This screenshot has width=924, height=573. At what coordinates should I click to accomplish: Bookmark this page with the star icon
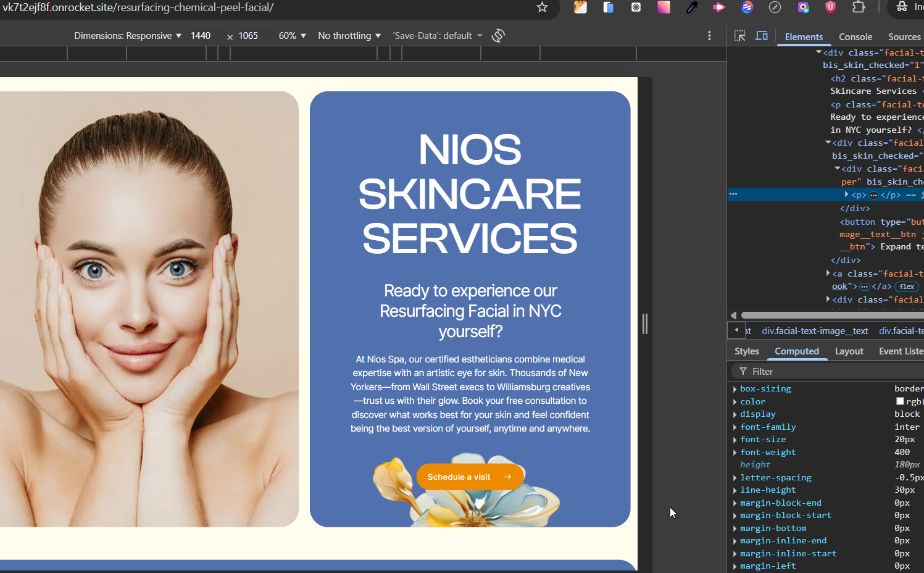[542, 7]
